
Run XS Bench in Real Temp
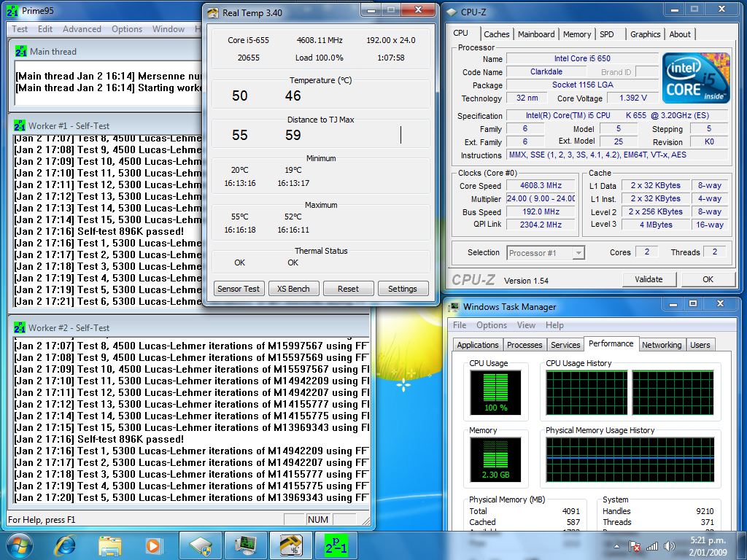tap(293, 289)
